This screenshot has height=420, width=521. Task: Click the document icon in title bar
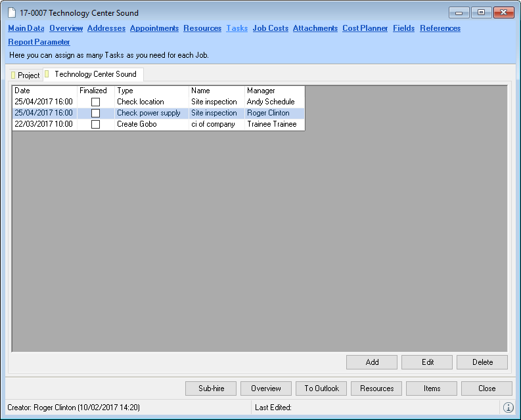pyautogui.click(x=12, y=13)
